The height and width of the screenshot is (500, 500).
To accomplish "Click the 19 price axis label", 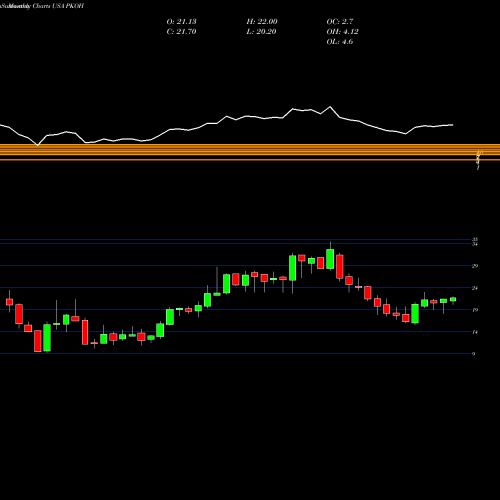I will coord(475,310).
